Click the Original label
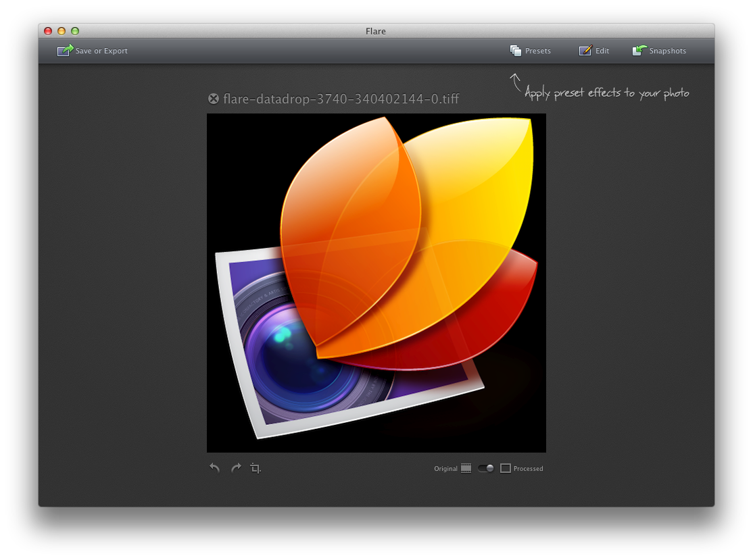Image resolution: width=753 pixels, height=560 pixels. [x=445, y=469]
